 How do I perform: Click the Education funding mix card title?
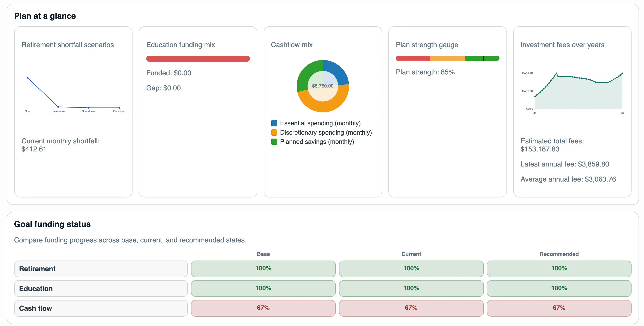click(181, 45)
